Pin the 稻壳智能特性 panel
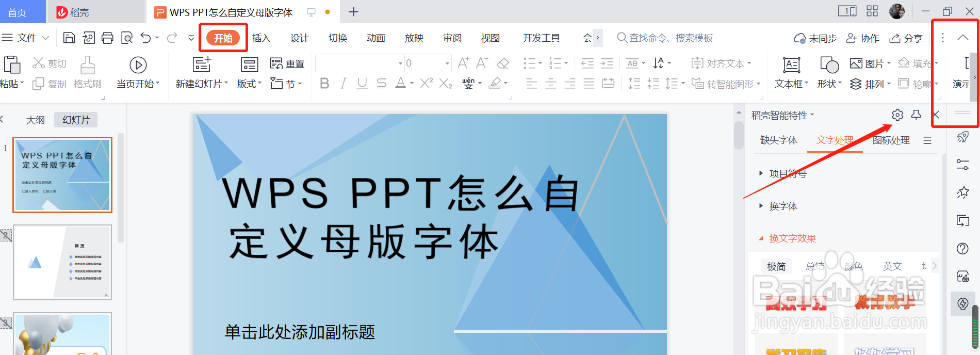The width and height of the screenshot is (980, 355). click(916, 115)
